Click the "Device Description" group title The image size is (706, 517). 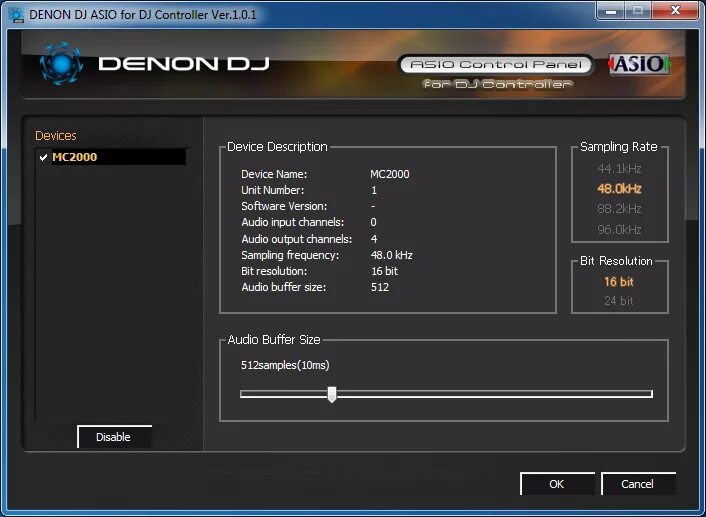[277, 147]
